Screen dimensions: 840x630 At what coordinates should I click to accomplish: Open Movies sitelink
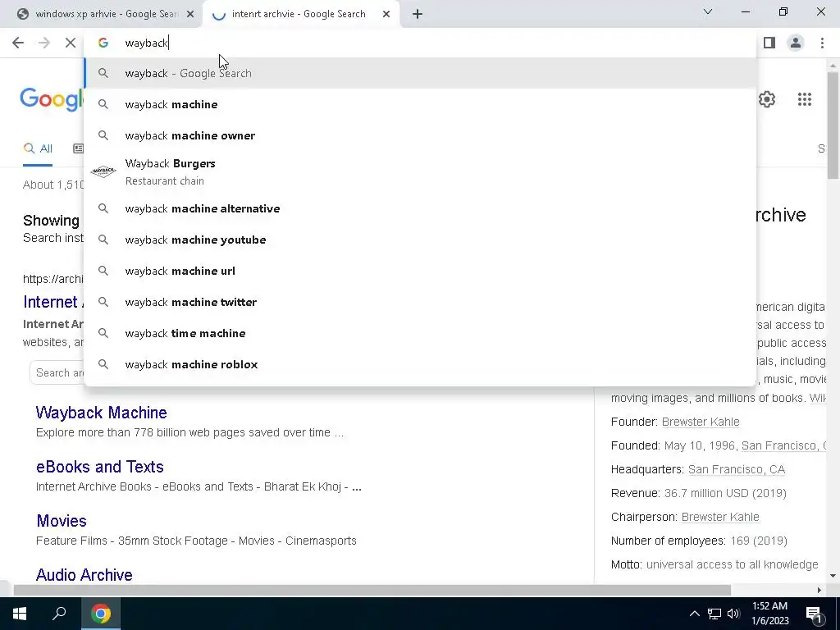(x=62, y=521)
